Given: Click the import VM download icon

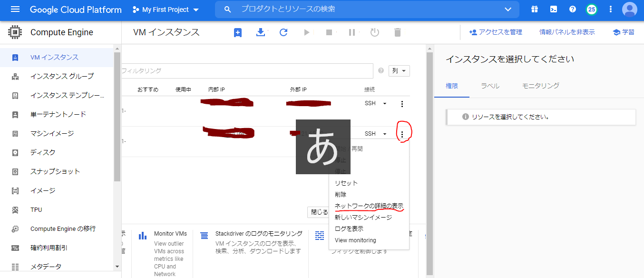Looking at the screenshot, I should (x=260, y=32).
